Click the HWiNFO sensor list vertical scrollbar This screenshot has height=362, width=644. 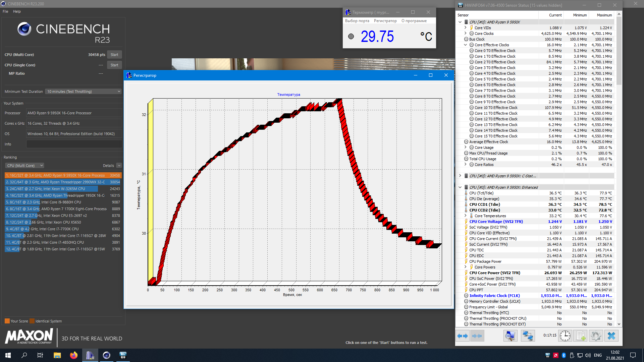619,50
